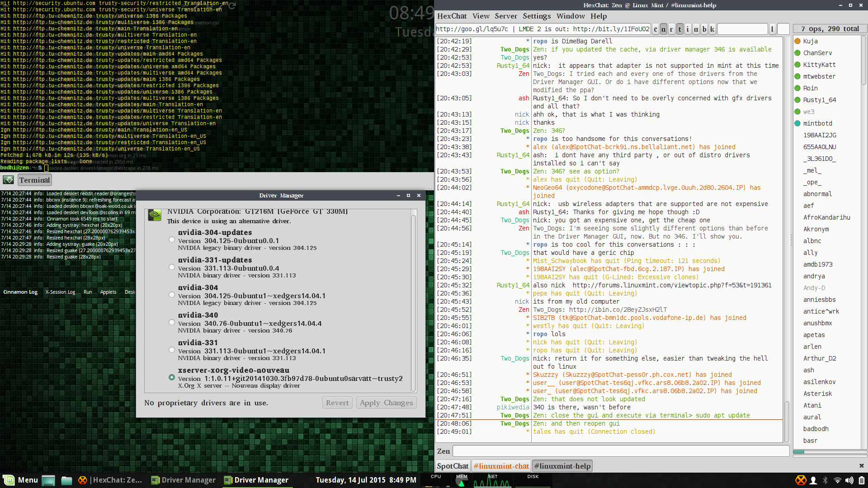Click the Apply Changes button
Screen dimensions: 868x488
pos(387,403)
